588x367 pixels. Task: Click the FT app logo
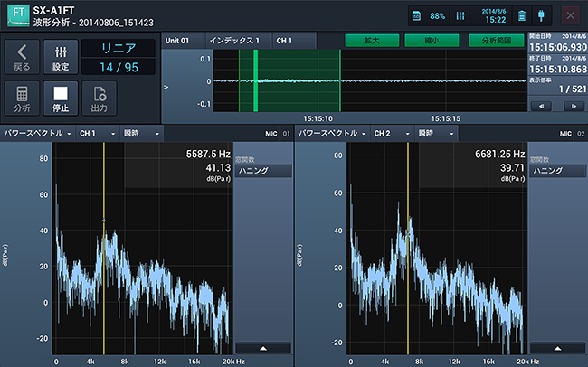pyautogui.click(x=18, y=14)
